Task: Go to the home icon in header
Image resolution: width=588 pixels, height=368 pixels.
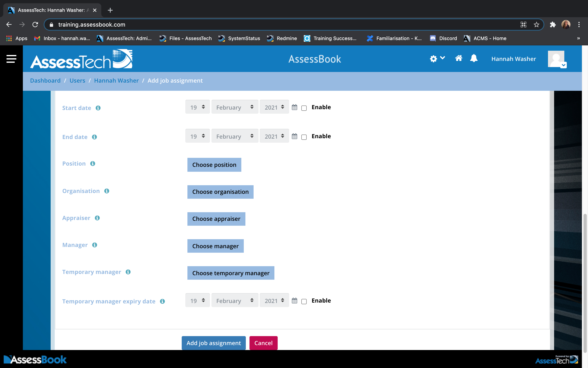Action: [x=459, y=58]
